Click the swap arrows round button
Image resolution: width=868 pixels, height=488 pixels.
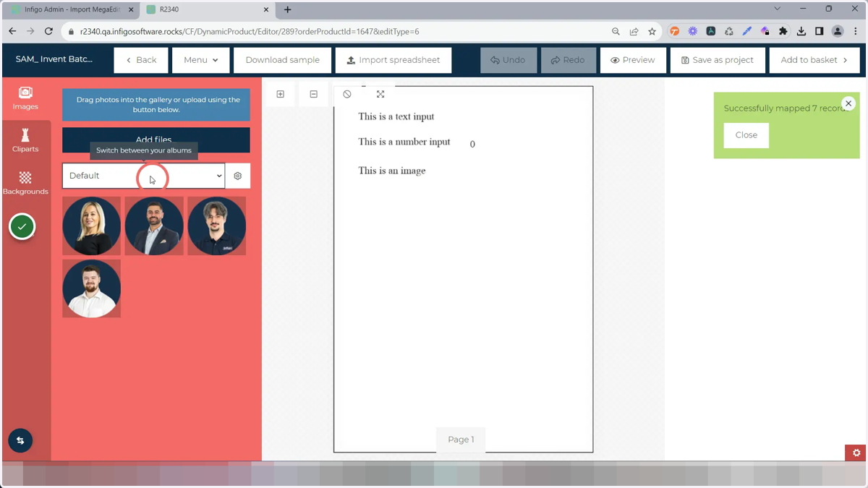click(20, 440)
